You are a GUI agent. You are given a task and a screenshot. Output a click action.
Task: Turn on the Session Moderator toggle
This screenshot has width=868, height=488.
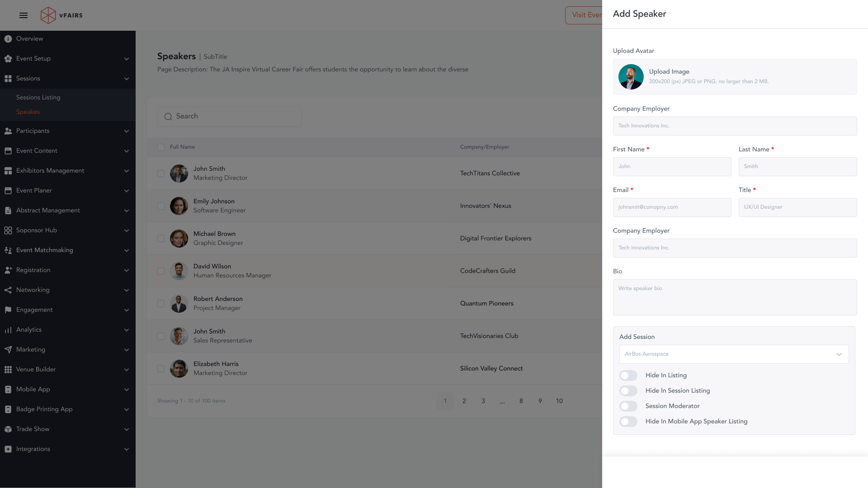[628, 406]
